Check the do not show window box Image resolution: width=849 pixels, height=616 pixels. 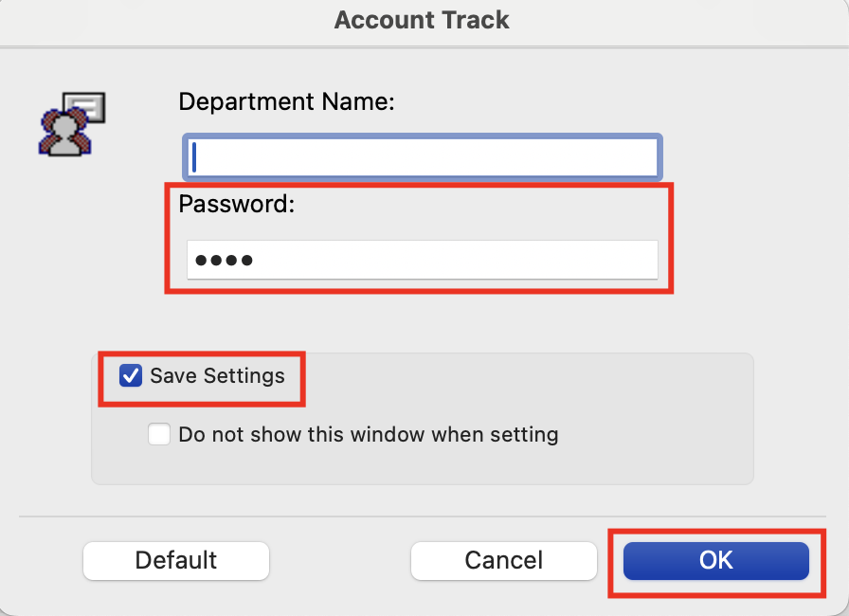click(160, 435)
